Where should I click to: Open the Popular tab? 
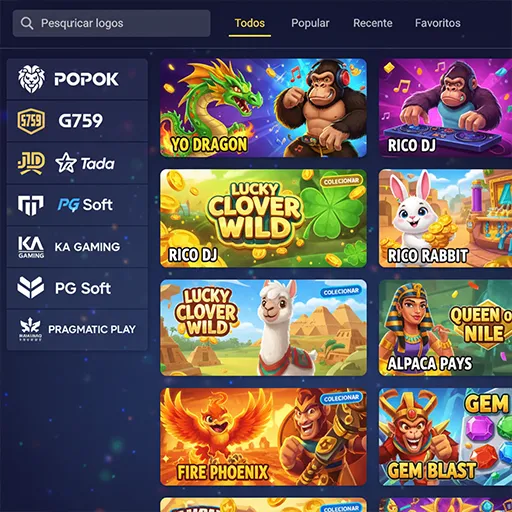(x=310, y=23)
